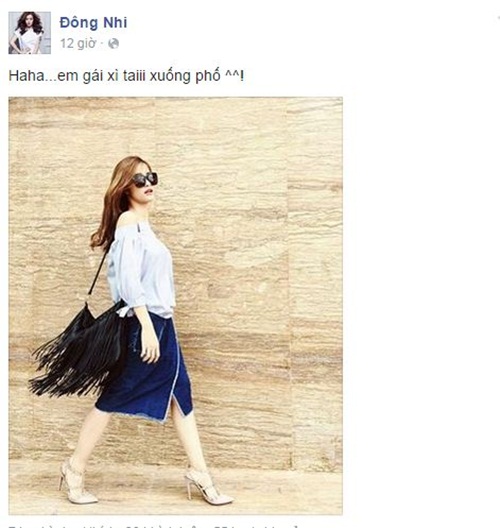Open the street-style photo in the post
500x528 pixels.
tap(175, 306)
